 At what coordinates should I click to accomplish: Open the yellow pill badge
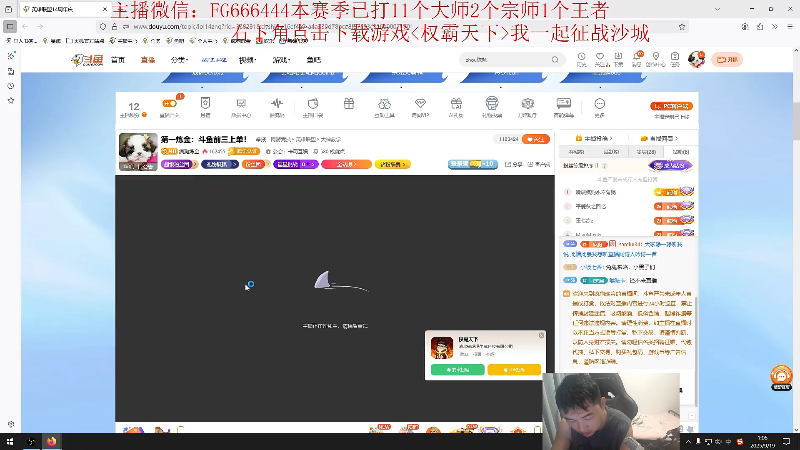click(392, 164)
